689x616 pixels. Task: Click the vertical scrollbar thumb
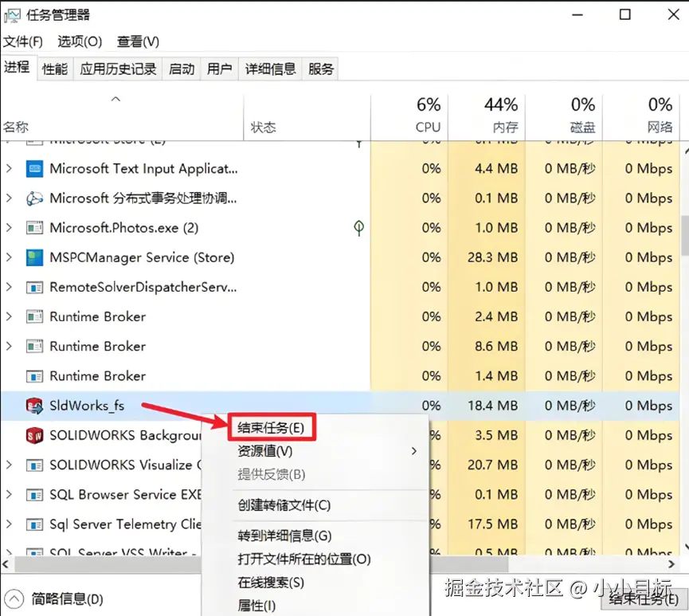[685, 235]
